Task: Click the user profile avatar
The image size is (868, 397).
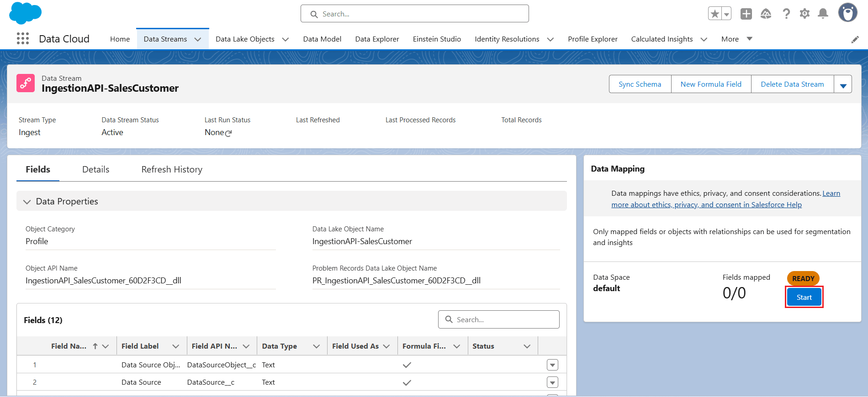Action: (x=847, y=13)
